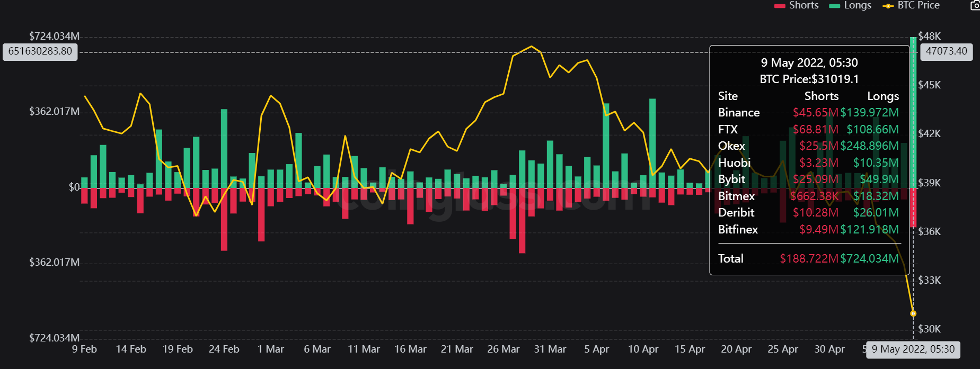Click total shorts value $188.722M
980x369 pixels.
pos(809,258)
